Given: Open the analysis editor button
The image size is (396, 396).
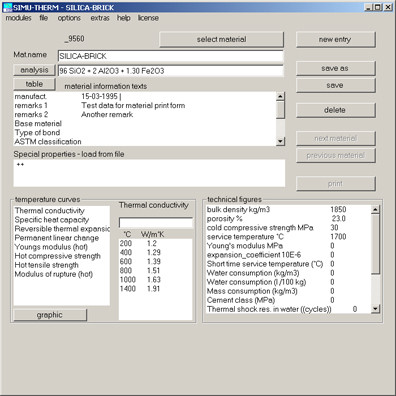Looking at the screenshot, I should coord(34,70).
